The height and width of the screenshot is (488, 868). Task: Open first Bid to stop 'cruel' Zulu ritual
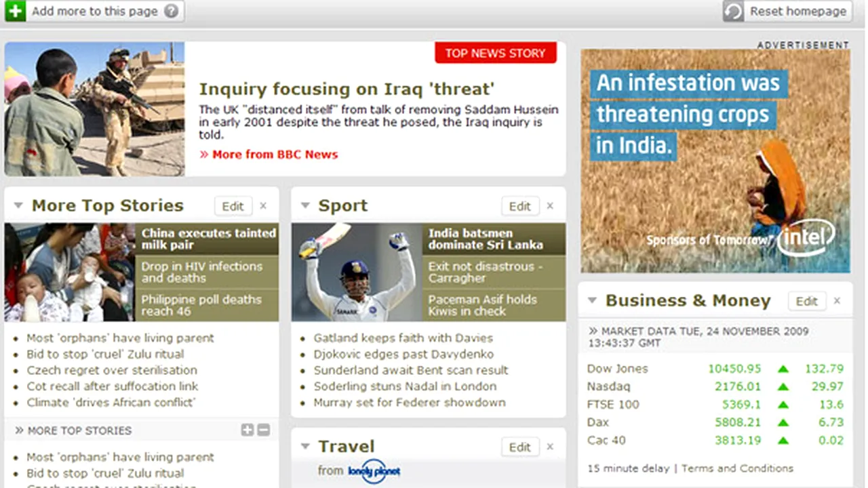(x=105, y=354)
